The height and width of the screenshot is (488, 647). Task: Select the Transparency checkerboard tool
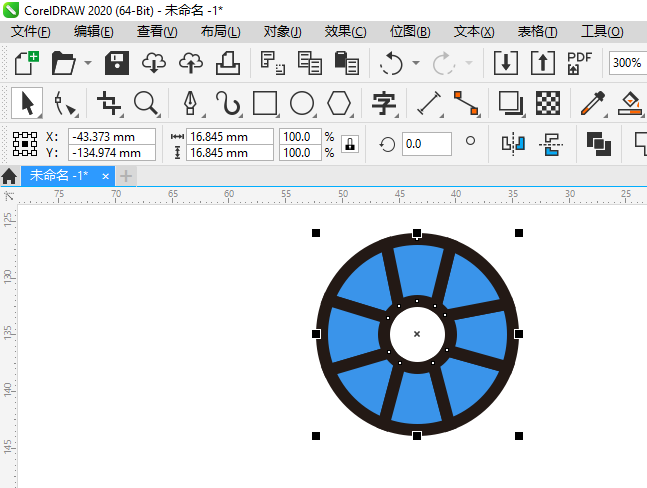(548, 103)
